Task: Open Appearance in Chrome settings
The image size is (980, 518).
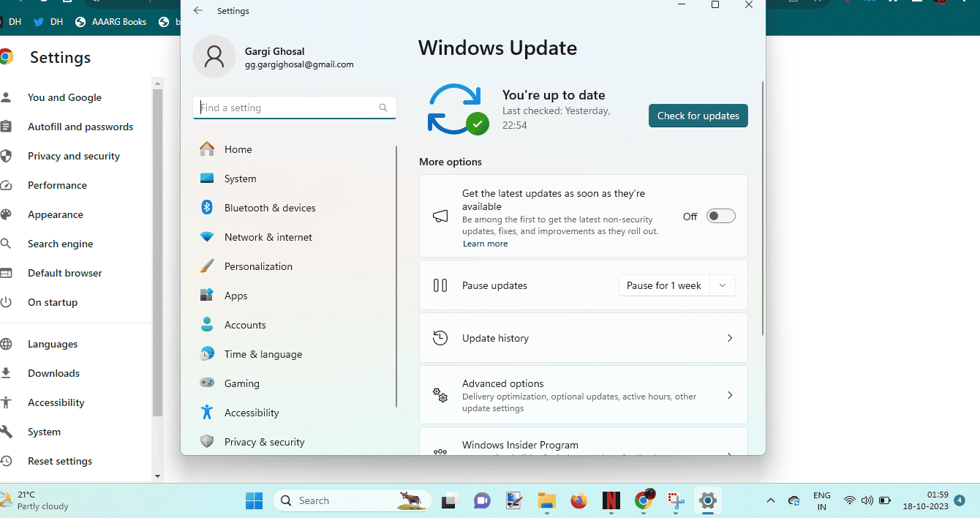Action: [56, 214]
